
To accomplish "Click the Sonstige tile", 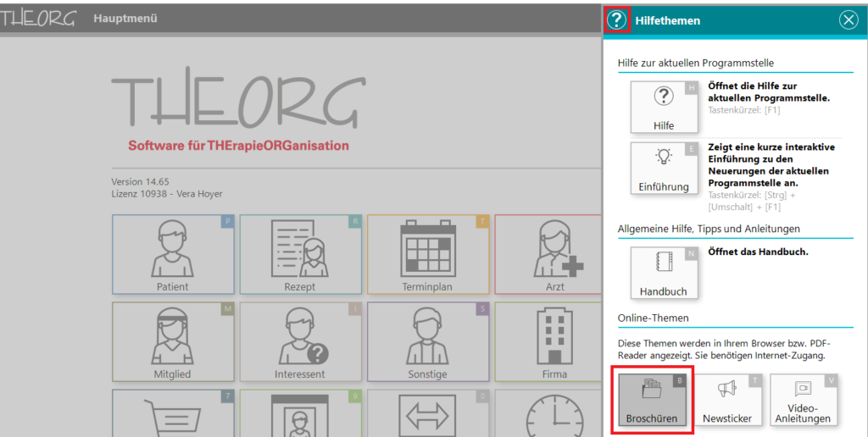I will point(428,341).
